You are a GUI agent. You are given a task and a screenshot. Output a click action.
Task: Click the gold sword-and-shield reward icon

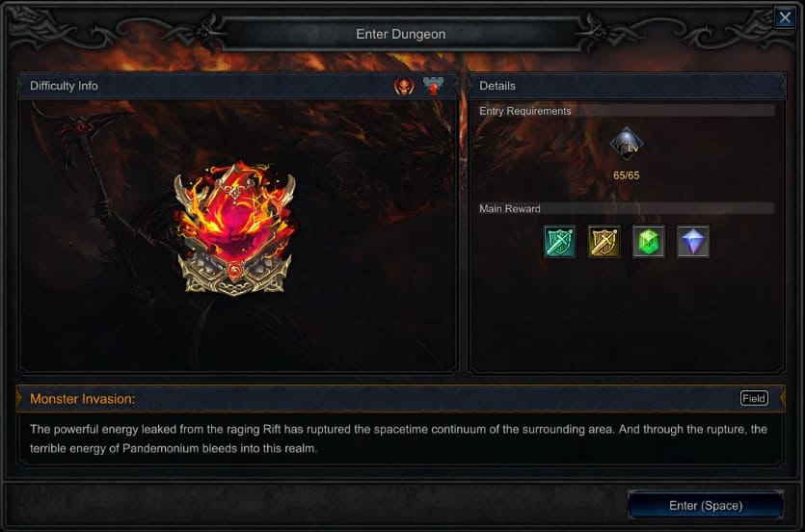point(604,241)
